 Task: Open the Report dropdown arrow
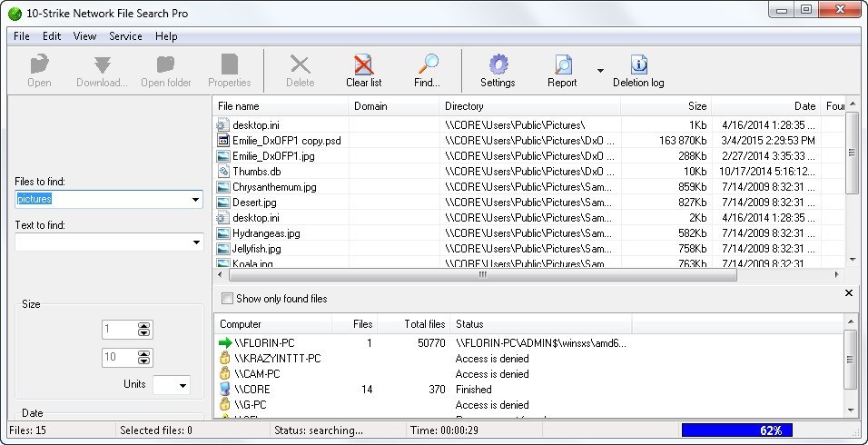[600, 70]
